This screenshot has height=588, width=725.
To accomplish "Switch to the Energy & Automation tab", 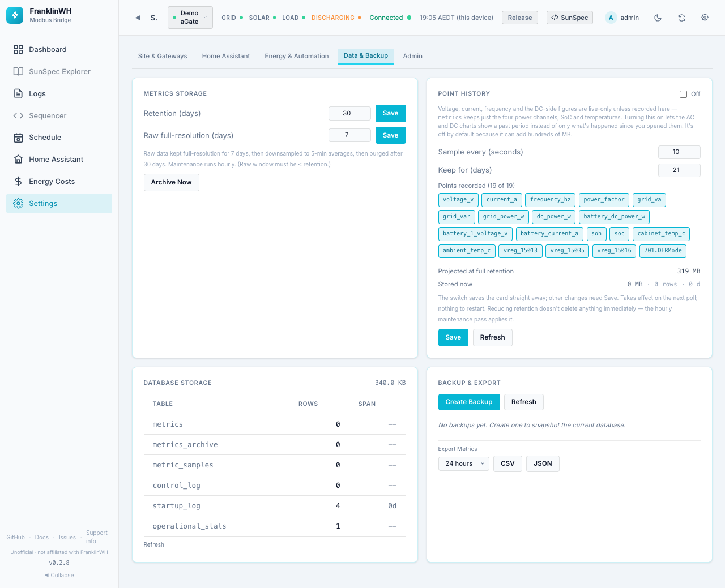I will 296,56.
